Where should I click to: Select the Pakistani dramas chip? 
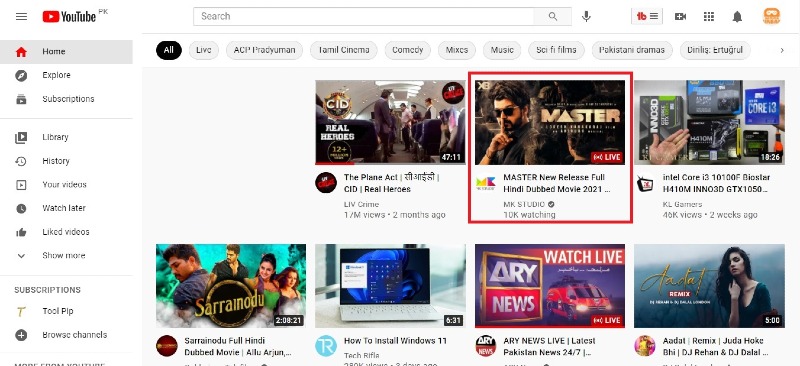coord(632,50)
